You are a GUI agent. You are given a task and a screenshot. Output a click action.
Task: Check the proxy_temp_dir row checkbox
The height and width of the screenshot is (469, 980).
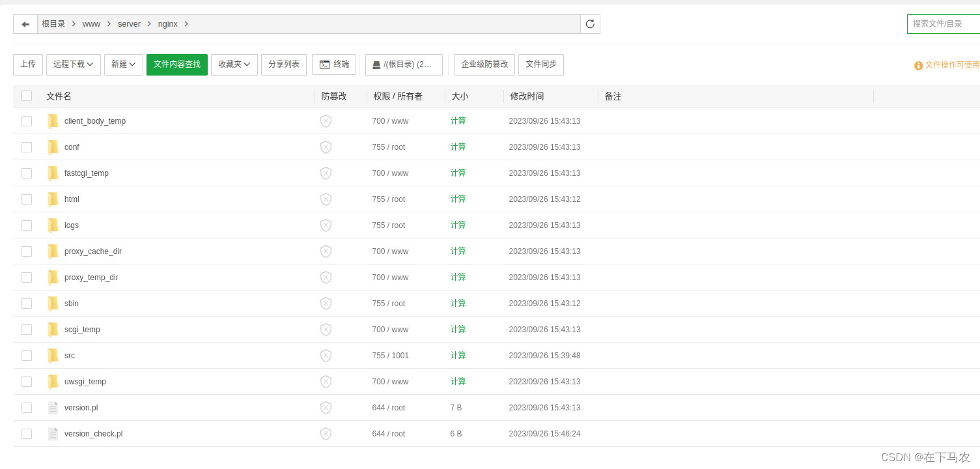coord(27,277)
